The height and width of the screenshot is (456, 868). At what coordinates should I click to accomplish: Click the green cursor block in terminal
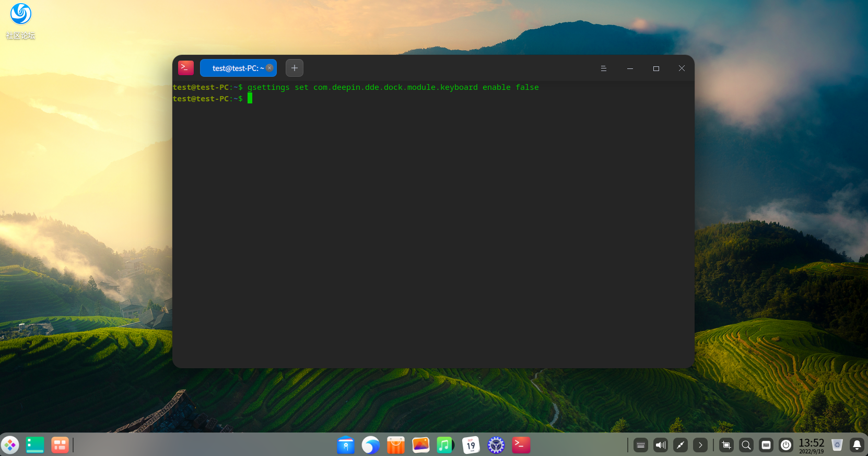coord(250,98)
